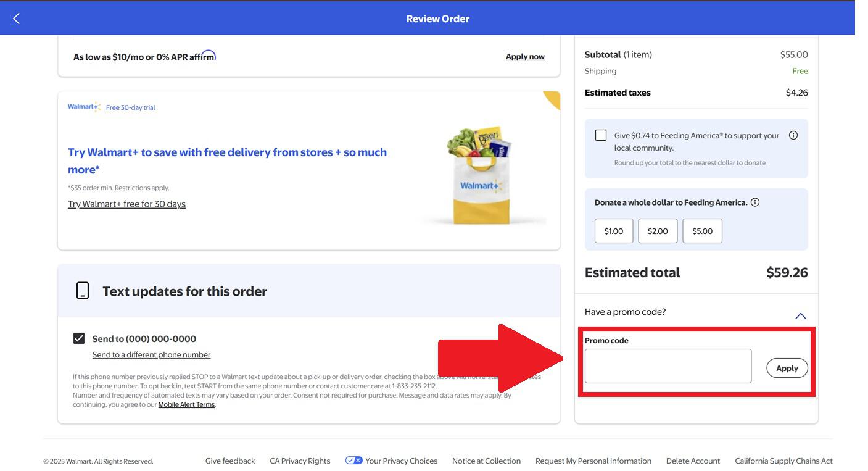Click Apply now for Affirm financing
The height and width of the screenshot is (471, 868).
525,57
